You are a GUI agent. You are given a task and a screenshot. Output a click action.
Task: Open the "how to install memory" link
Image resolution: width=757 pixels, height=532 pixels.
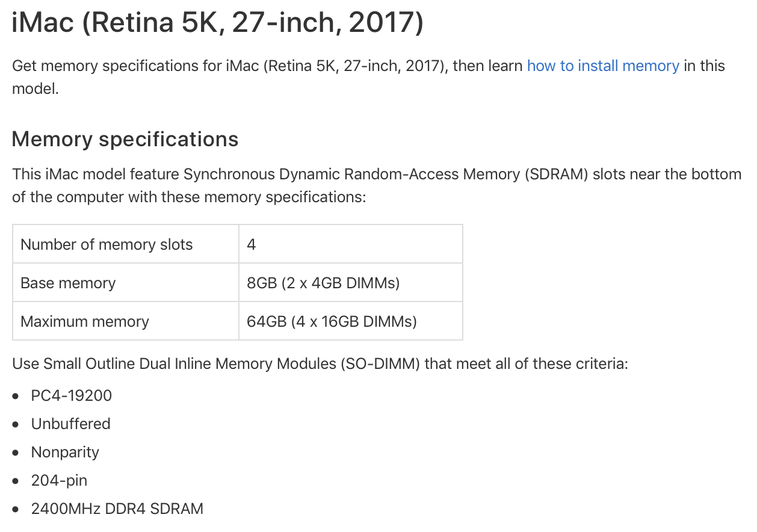coord(603,66)
